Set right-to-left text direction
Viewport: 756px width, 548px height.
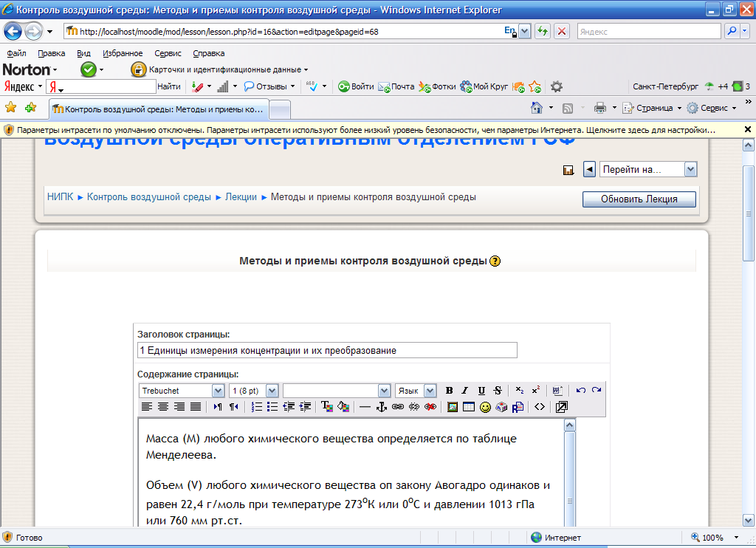coord(234,407)
